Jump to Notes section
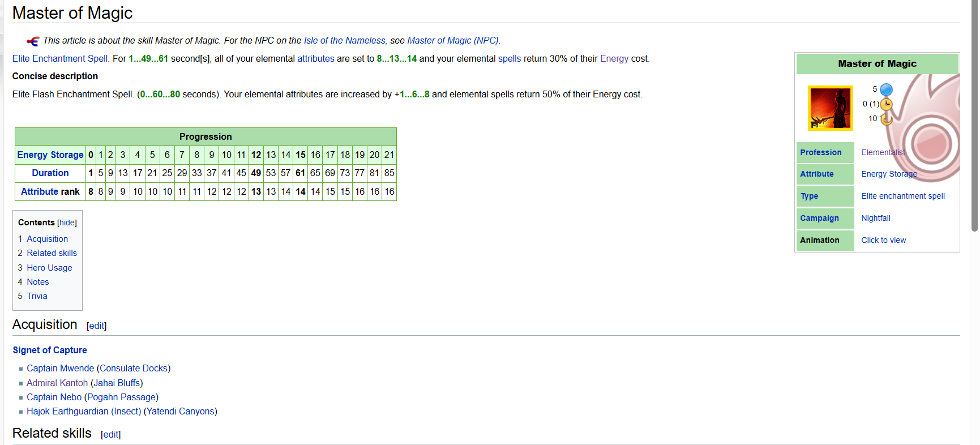980x445 pixels. coord(37,283)
